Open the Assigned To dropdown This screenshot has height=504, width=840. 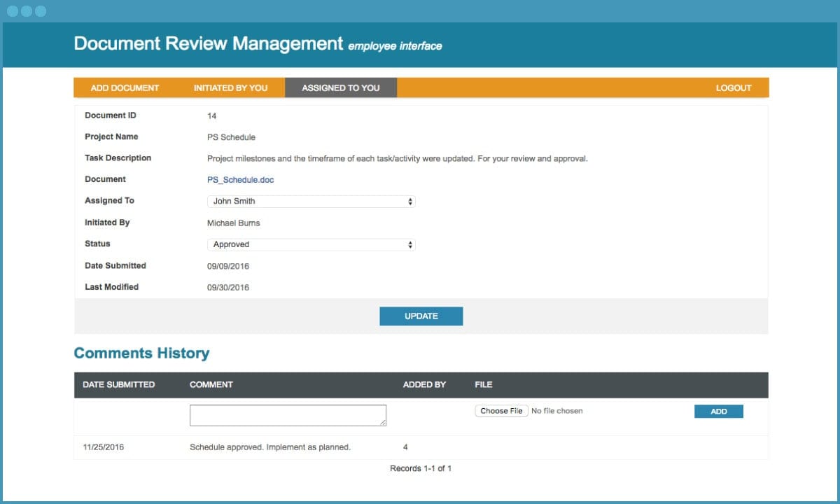click(311, 201)
